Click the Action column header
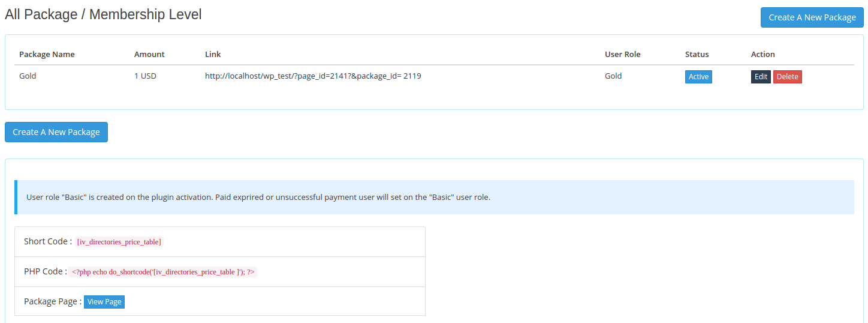Image resolution: width=868 pixels, height=323 pixels. click(x=762, y=54)
